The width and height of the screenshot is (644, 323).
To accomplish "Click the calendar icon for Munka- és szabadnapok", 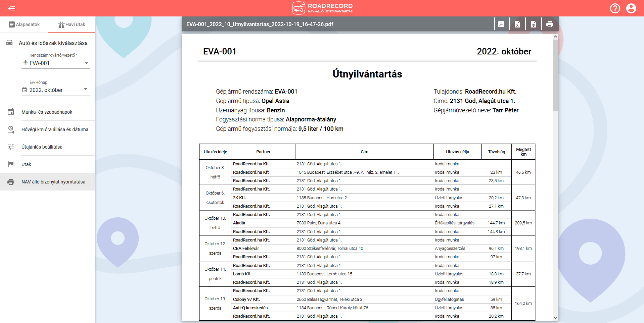I will click(x=11, y=112).
